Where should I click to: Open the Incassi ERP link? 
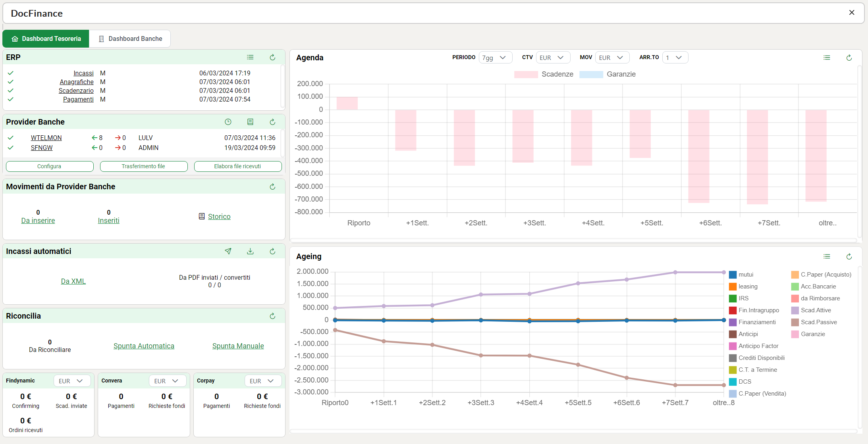(83, 73)
